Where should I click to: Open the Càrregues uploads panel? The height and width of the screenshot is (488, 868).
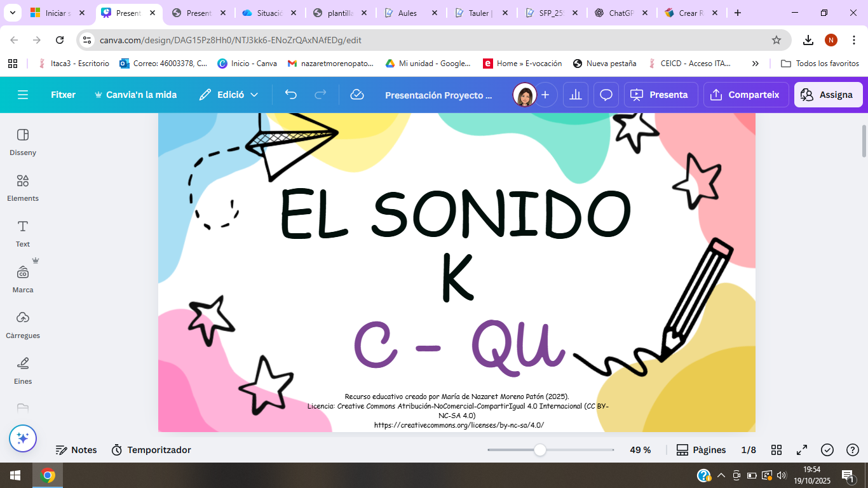pyautogui.click(x=23, y=325)
